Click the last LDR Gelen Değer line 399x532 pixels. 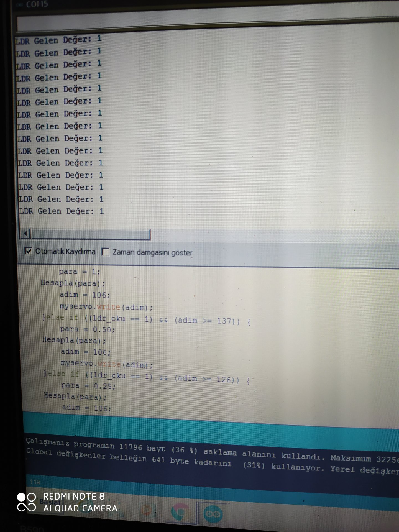coord(61,211)
